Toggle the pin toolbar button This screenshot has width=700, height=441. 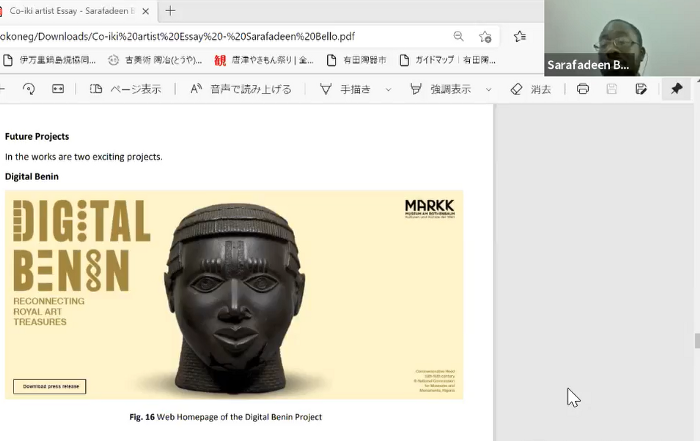point(676,89)
